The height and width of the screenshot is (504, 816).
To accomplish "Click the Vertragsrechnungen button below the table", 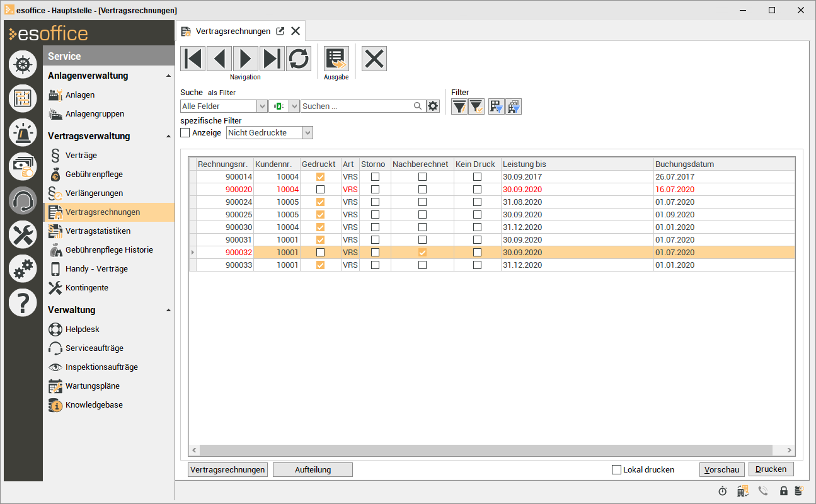I will [227, 469].
